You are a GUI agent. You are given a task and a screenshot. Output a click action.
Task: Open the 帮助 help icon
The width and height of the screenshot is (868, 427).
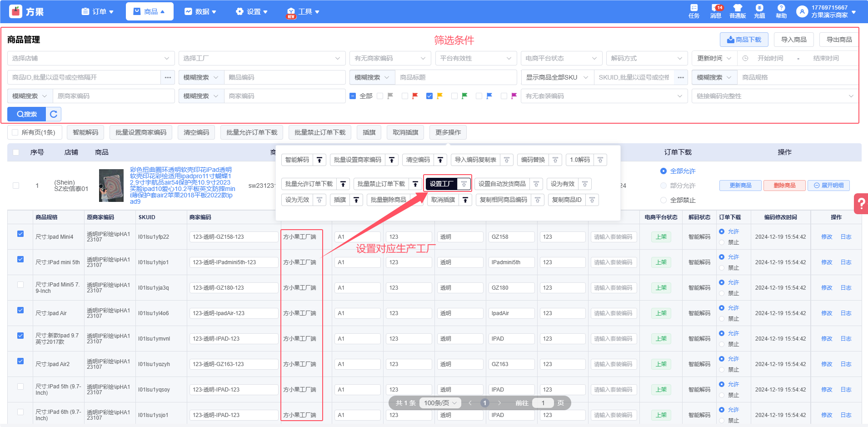coord(781,11)
